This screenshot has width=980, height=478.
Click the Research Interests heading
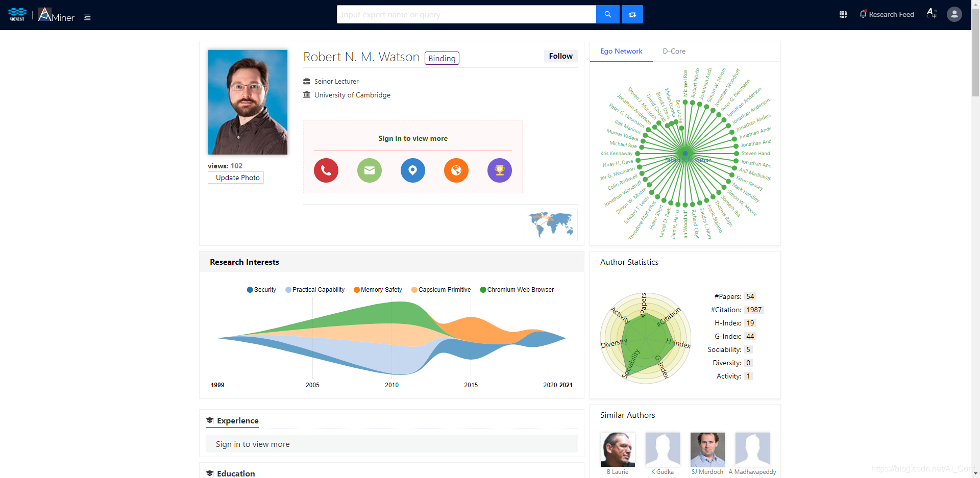coord(244,262)
